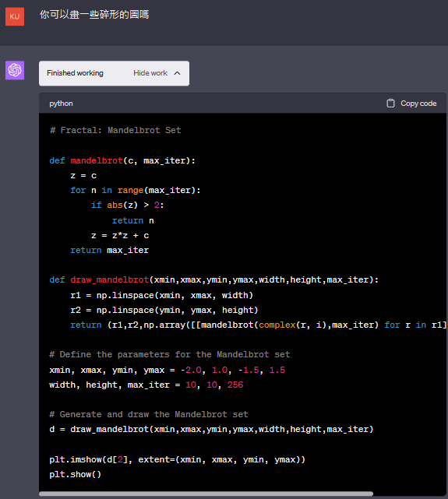The height and width of the screenshot is (499, 448).
Task: Click the plt.show() line
Action: [x=75, y=475]
